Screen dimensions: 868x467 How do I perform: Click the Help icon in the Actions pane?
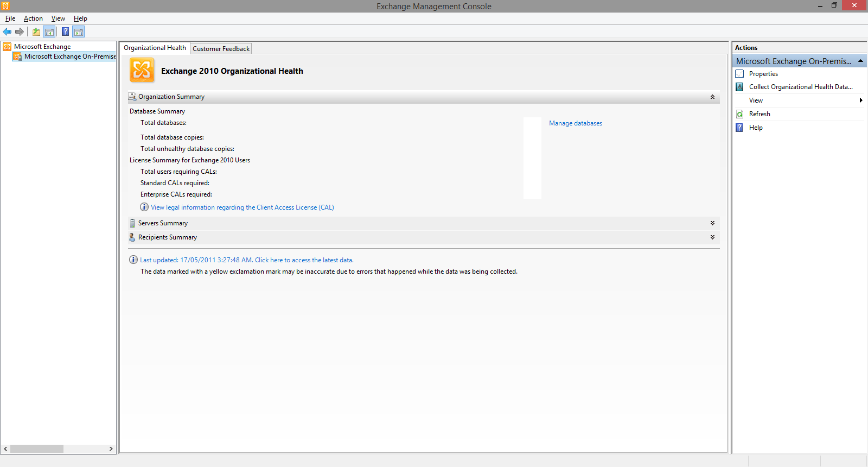(x=739, y=128)
